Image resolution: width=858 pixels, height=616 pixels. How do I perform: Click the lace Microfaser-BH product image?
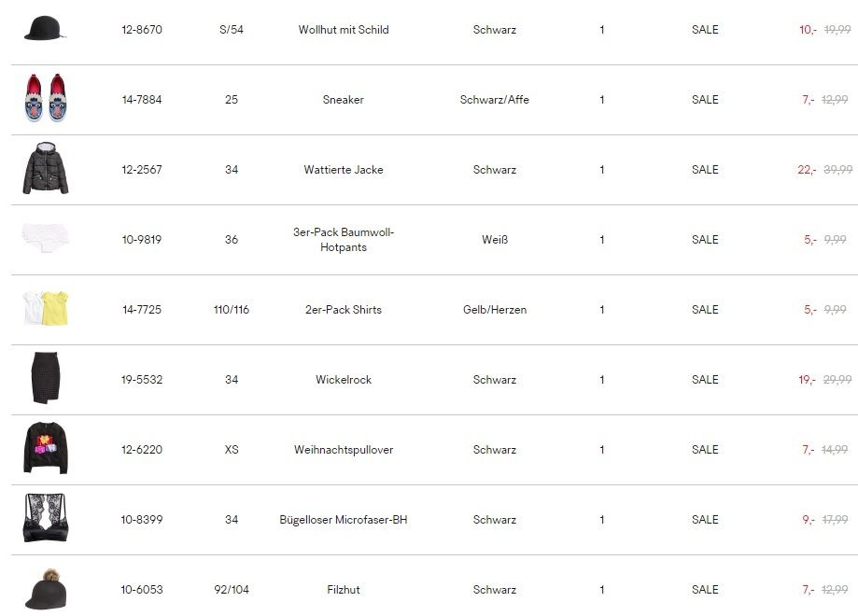(x=46, y=518)
